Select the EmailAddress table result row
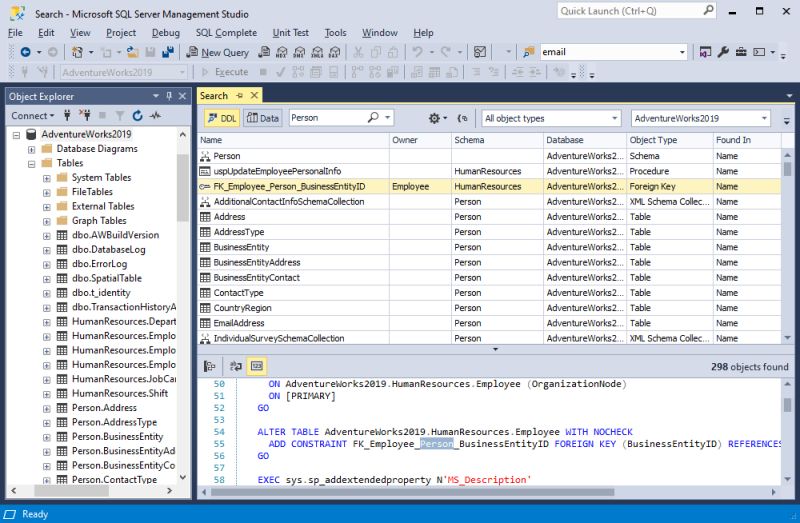The image size is (800, 523). point(489,323)
